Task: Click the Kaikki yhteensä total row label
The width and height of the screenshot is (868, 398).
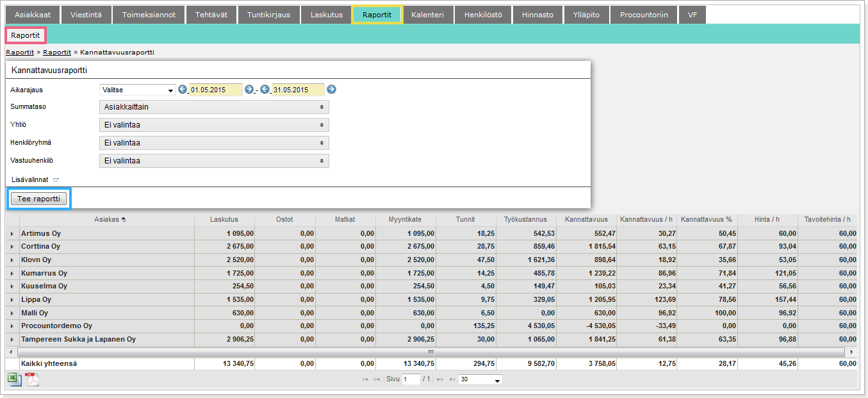Action: (49, 363)
